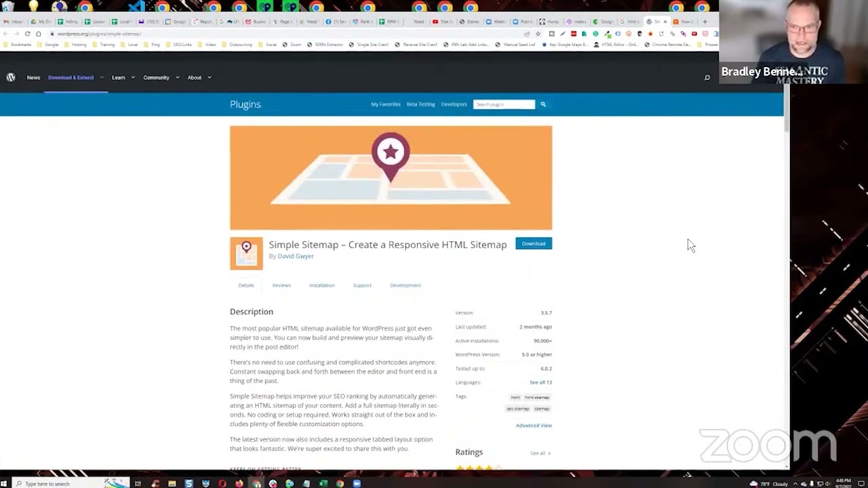Screen dimensions: 868x488
Task: Switch to the Development tab
Action: click(406, 285)
